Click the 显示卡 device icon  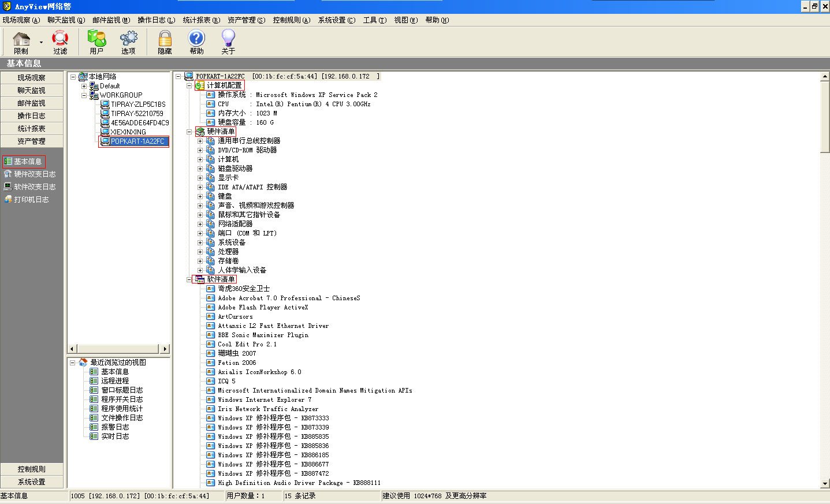[211, 178]
